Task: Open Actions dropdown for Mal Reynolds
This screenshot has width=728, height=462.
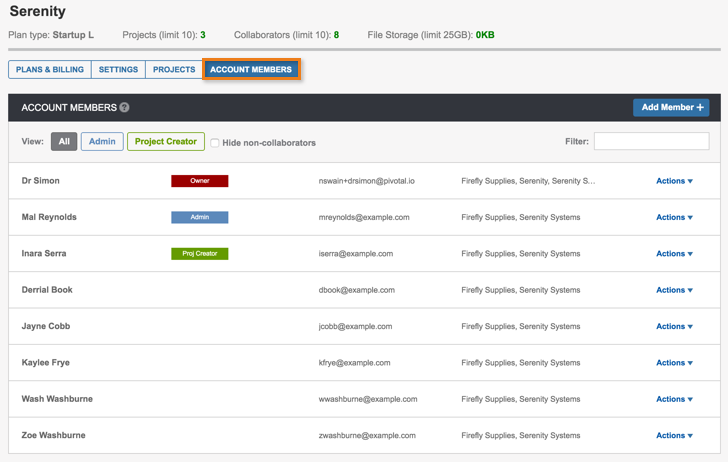Action: [x=674, y=217]
